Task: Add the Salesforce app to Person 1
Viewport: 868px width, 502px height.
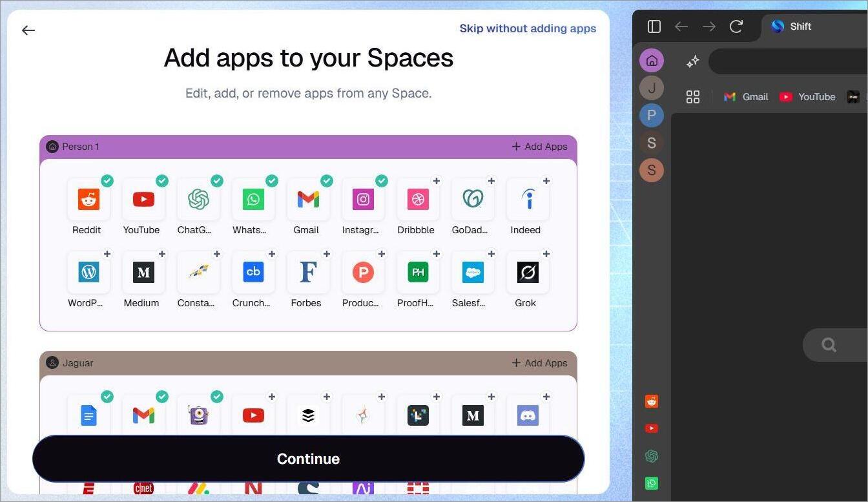Action: point(491,254)
